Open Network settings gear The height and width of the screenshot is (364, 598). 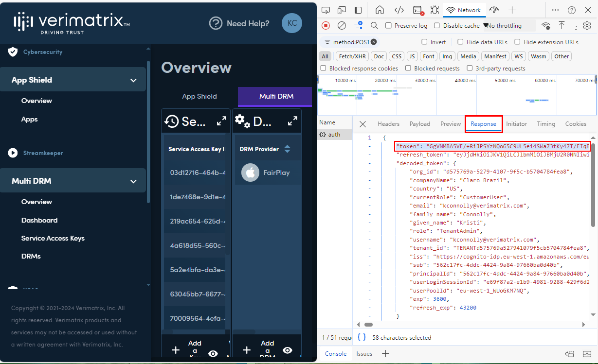coord(587,25)
